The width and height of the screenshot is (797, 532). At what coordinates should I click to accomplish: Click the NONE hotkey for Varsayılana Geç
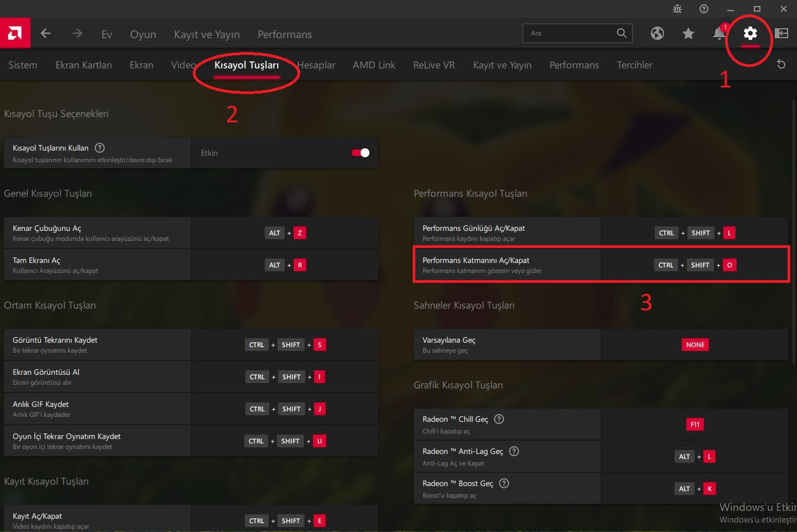coord(695,345)
